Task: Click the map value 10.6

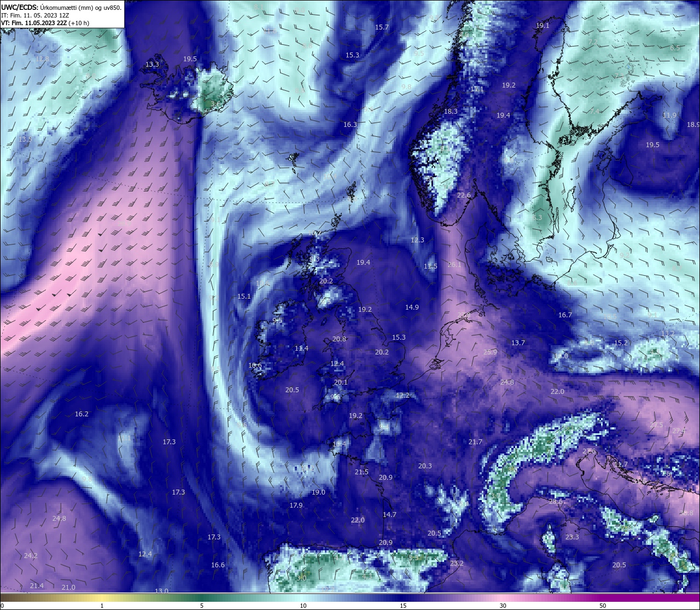Action: tap(255, 365)
